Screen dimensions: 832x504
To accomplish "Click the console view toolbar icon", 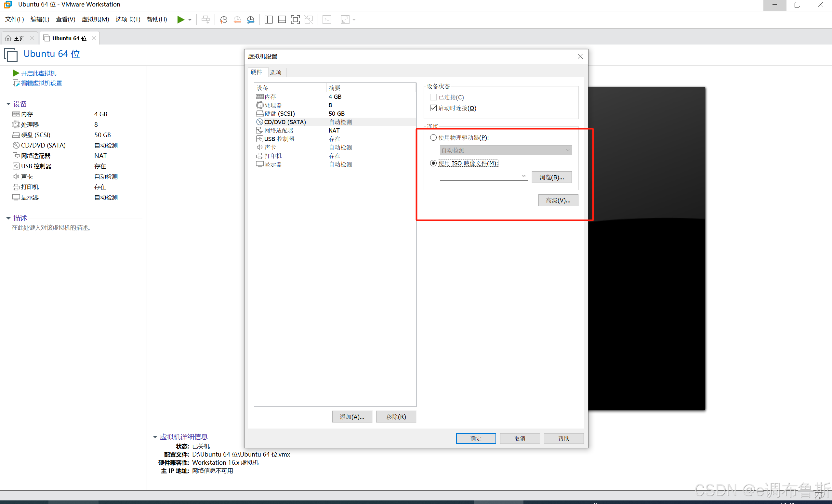I will point(327,19).
